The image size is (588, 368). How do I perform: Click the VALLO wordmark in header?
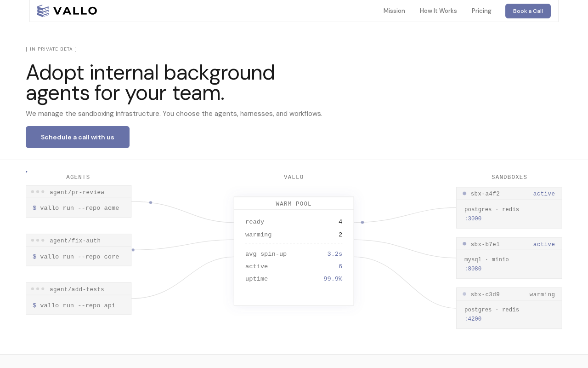click(x=75, y=11)
